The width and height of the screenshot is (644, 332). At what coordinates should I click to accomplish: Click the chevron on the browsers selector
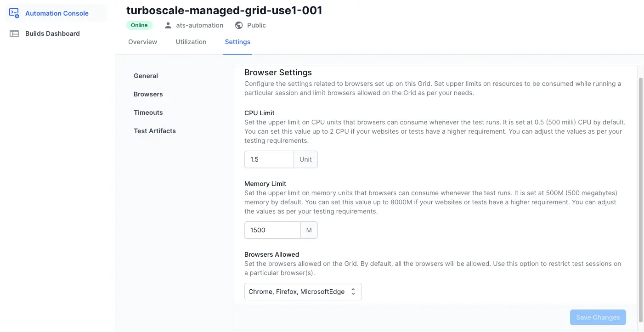coord(353,291)
